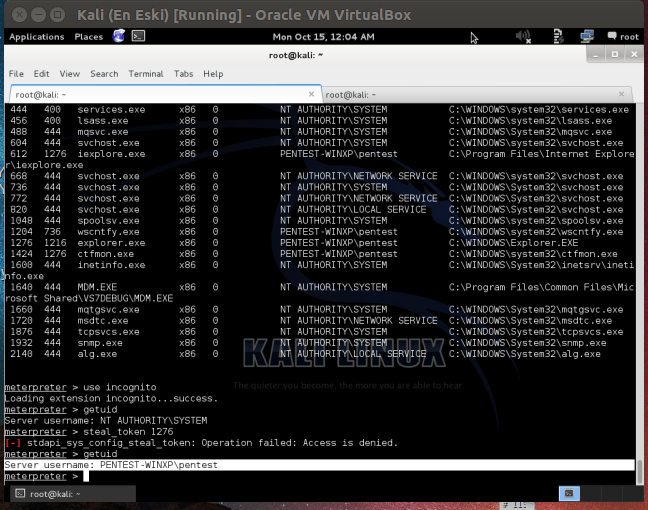648x510 pixels.
Task: Click the 'Access is denied' error line
Action: click(x=201, y=443)
